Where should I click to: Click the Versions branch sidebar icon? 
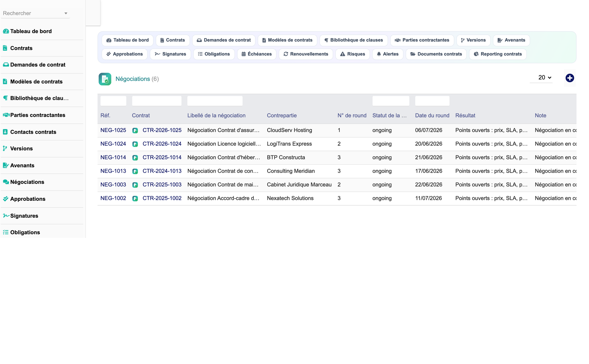pyautogui.click(x=5, y=148)
